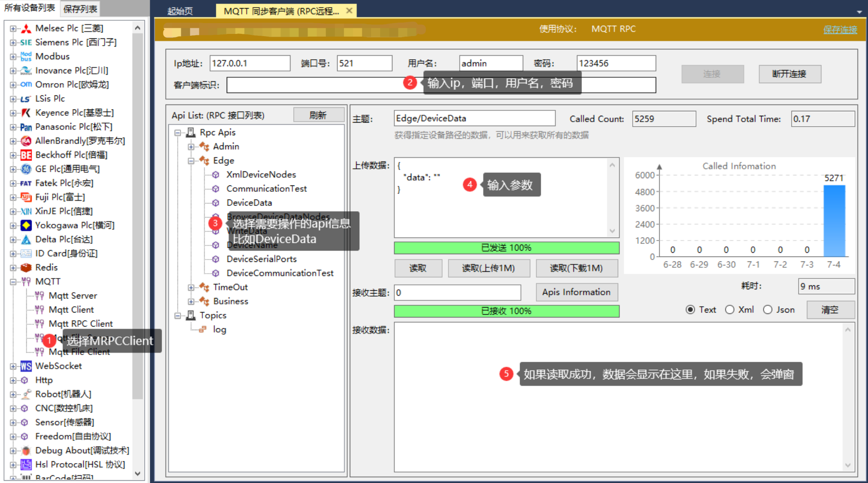Switch to the 起始页 tab

[180, 11]
